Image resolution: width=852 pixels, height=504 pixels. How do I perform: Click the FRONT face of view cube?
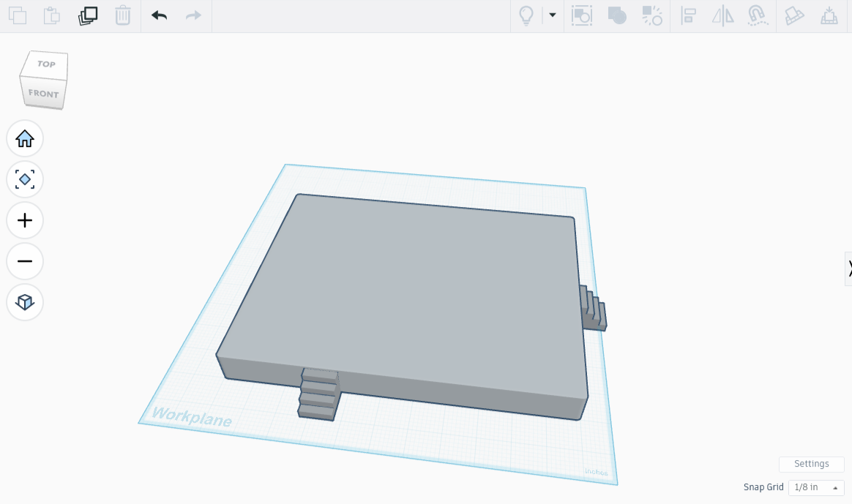[43, 94]
